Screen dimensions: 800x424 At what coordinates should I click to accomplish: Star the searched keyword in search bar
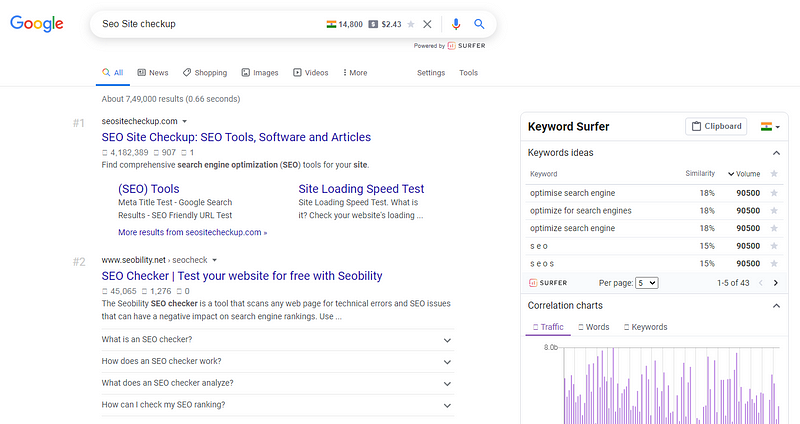411,24
